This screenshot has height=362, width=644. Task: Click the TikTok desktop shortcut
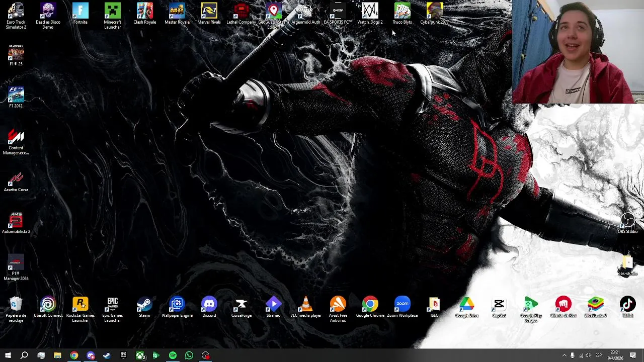(628, 307)
